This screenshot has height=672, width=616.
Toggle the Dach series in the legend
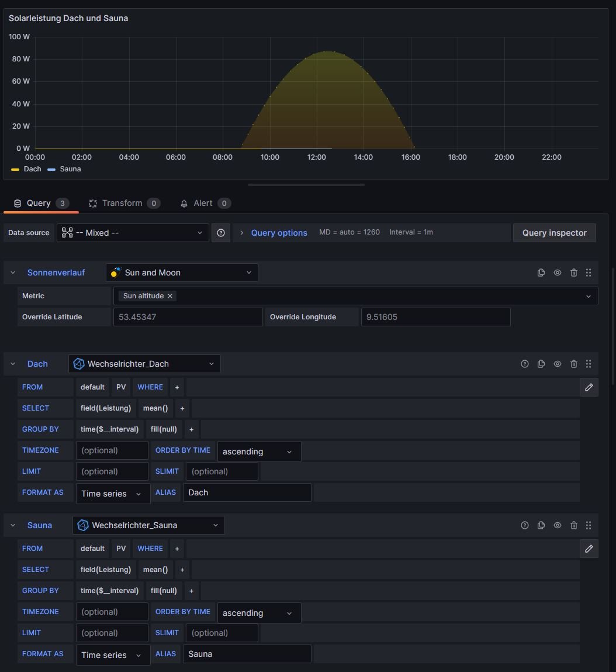pyautogui.click(x=32, y=169)
